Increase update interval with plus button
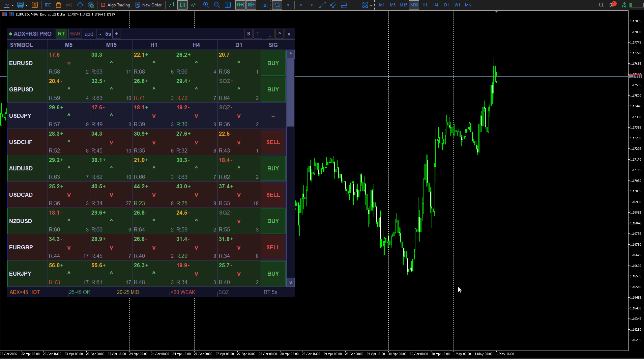Viewport: 644px width, 359px height. tap(117, 34)
